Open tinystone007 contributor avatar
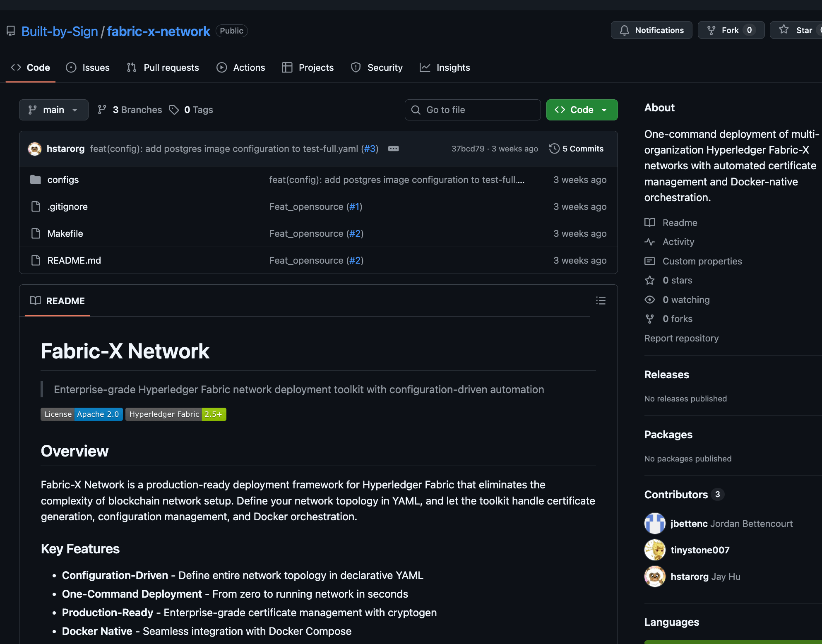 pyautogui.click(x=655, y=550)
